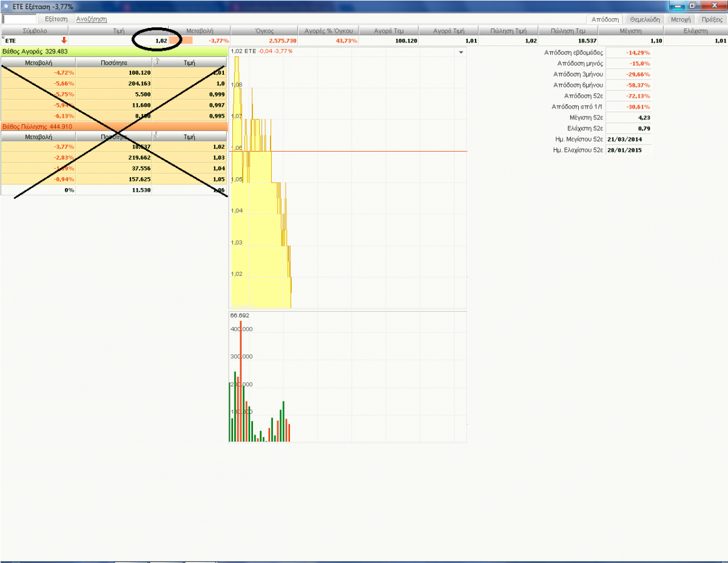Restore down the ETE Εξέταση window
The width and height of the screenshot is (728, 563).
pyautogui.click(x=693, y=5)
